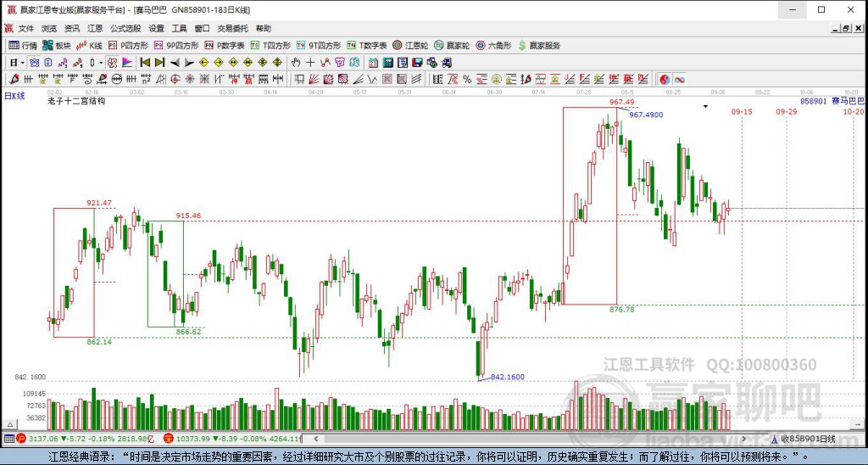Switch to the K线 candlestick chart
Screen dimensions: 868x465
[90, 46]
